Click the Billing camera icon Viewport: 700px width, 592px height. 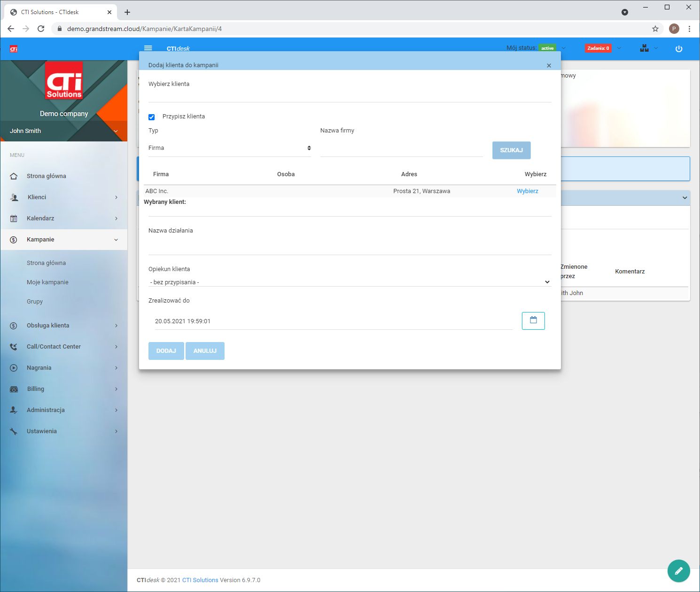[x=14, y=389]
